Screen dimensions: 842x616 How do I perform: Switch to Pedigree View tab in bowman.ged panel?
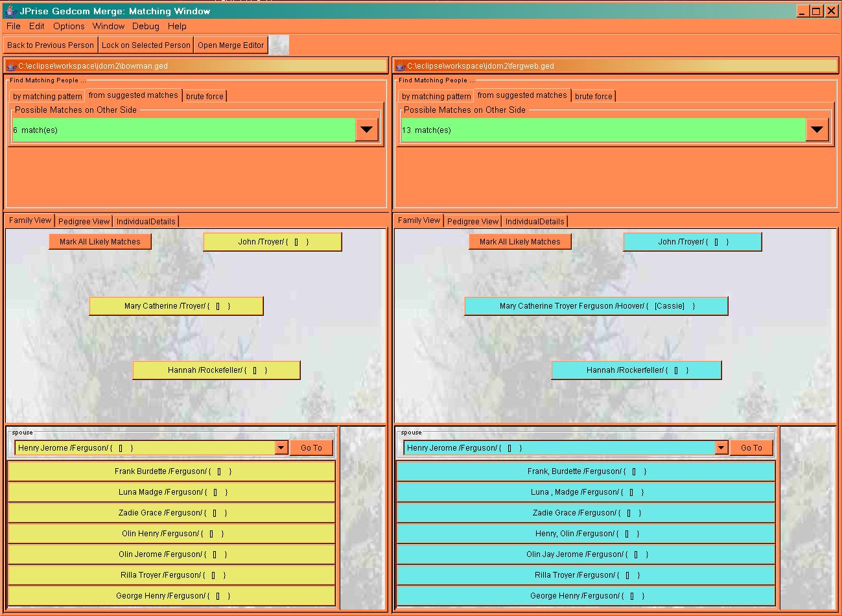point(84,221)
